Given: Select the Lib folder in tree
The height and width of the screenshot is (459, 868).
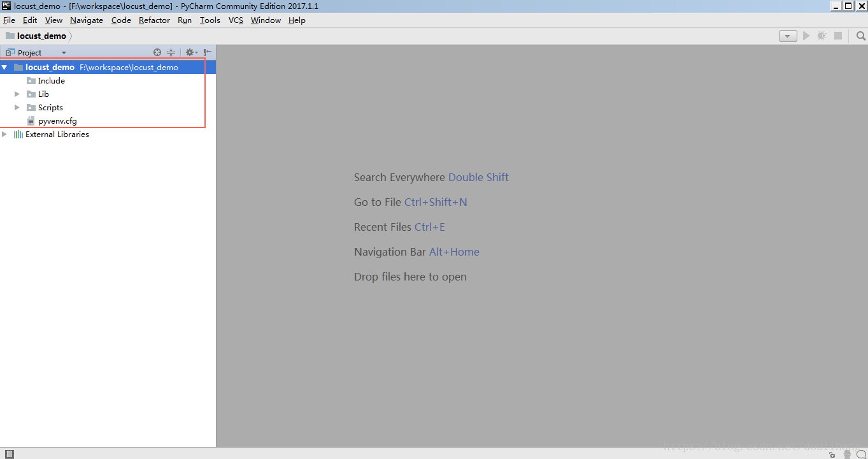Looking at the screenshot, I should click(x=43, y=94).
